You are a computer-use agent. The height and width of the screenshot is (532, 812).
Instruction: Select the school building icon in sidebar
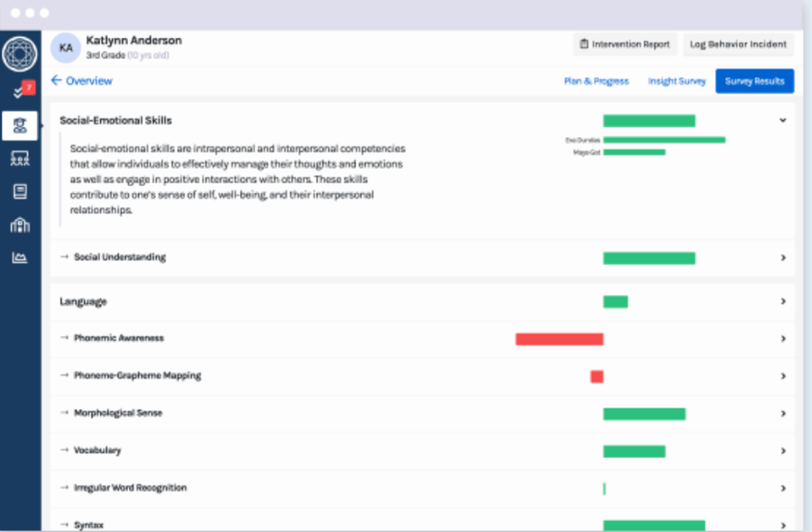pyautogui.click(x=20, y=225)
